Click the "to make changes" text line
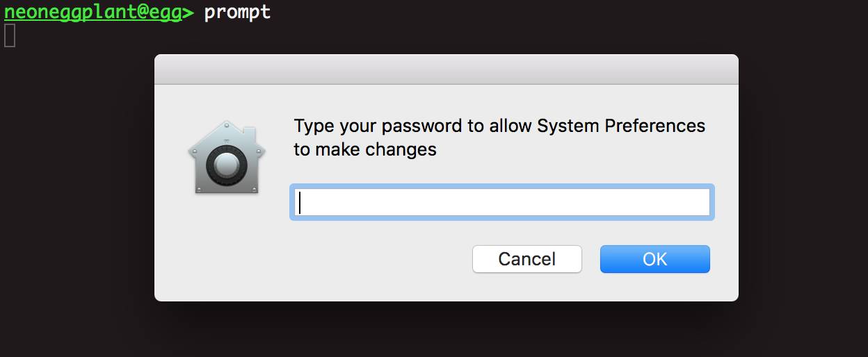The image size is (868, 357). pyautogui.click(x=365, y=149)
